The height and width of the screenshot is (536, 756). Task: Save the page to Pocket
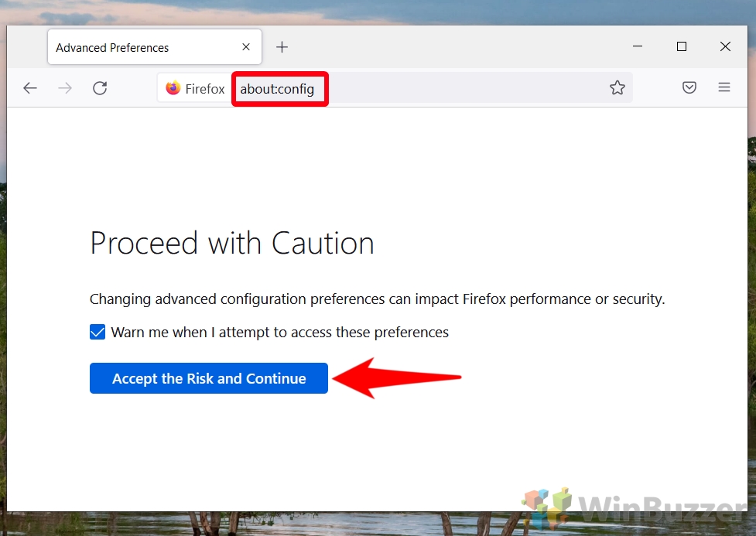[689, 87]
